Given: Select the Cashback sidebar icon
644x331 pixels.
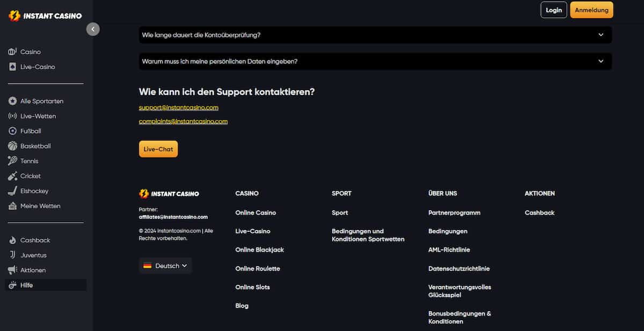Looking at the screenshot, I should pyautogui.click(x=12, y=240).
